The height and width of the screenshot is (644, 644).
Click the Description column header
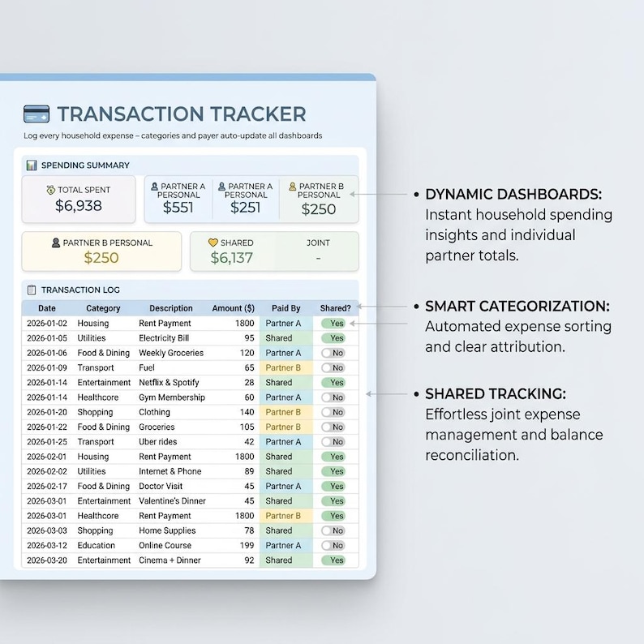pos(171,308)
